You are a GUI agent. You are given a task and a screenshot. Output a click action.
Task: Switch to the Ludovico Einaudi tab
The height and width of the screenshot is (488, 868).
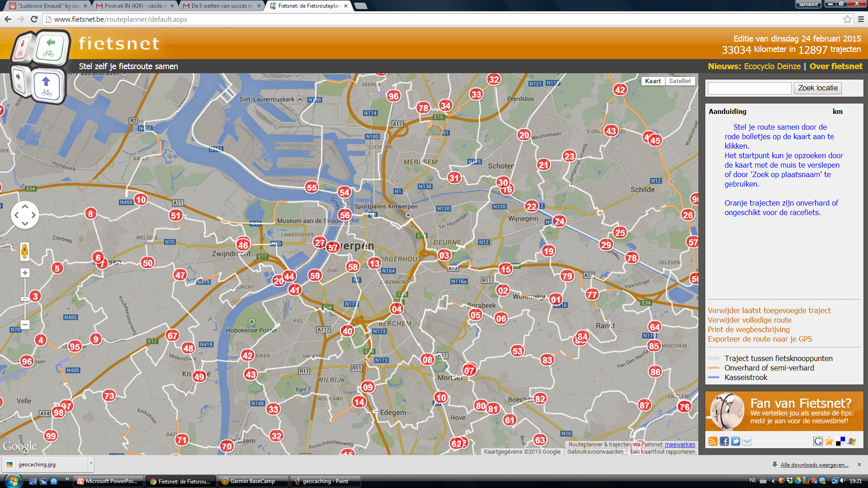48,6
